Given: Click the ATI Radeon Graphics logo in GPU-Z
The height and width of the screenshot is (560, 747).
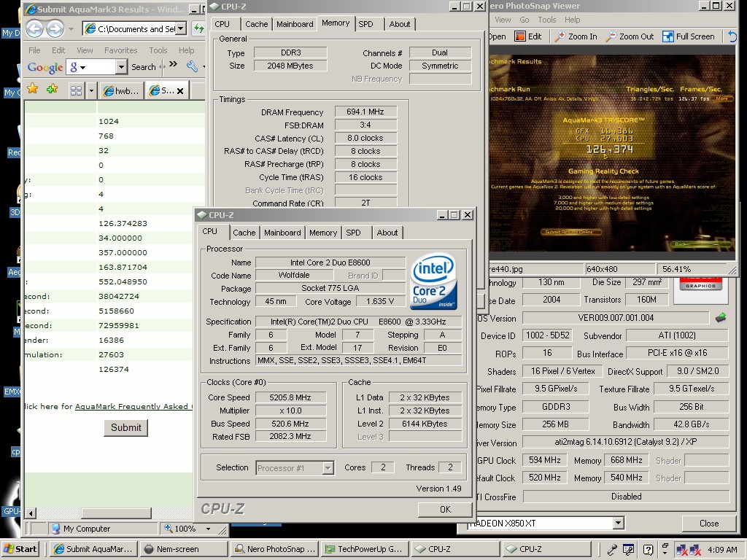Looking at the screenshot, I should (x=701, y=284).
